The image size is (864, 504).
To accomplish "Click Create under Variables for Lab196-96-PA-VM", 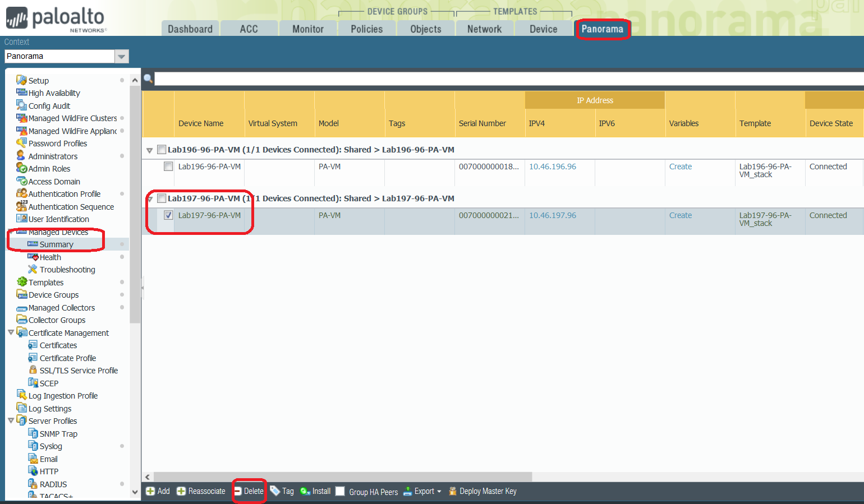I will pyautogui.click(x=680, y=167).
